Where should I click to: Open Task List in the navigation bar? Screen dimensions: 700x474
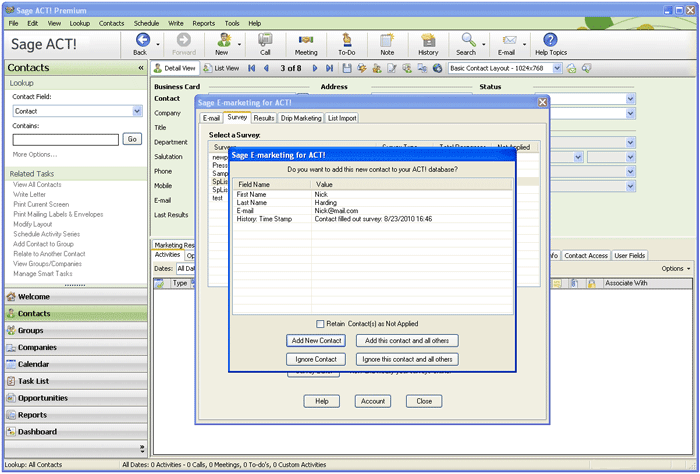(x=76, y=381)
